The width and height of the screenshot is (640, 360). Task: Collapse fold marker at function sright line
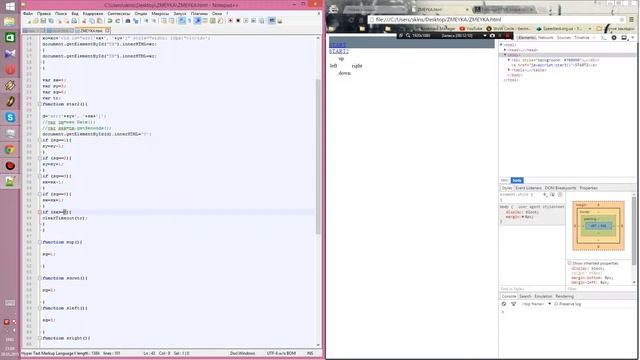(x=40, y=338)
